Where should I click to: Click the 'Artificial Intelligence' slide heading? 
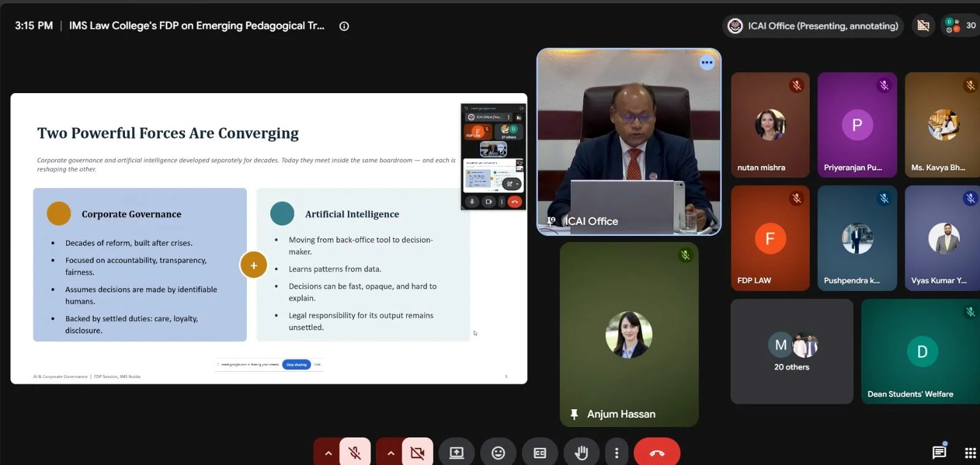point(352,214)
